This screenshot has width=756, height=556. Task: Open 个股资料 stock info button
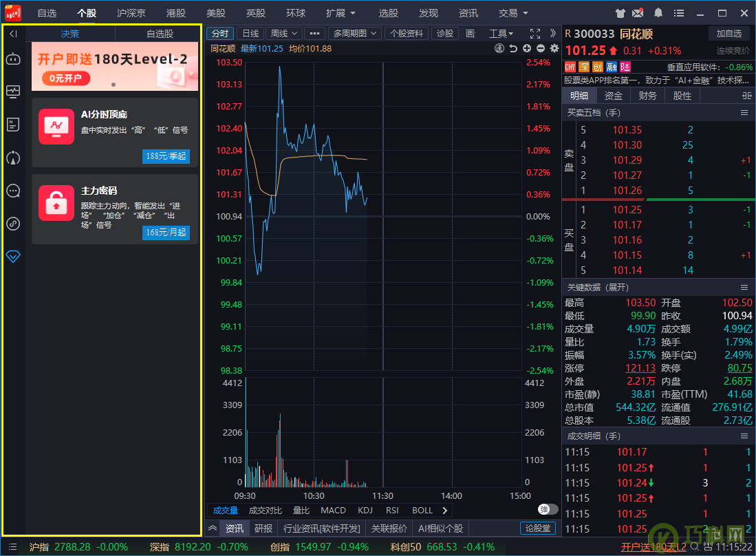click(x=407, y=33)
